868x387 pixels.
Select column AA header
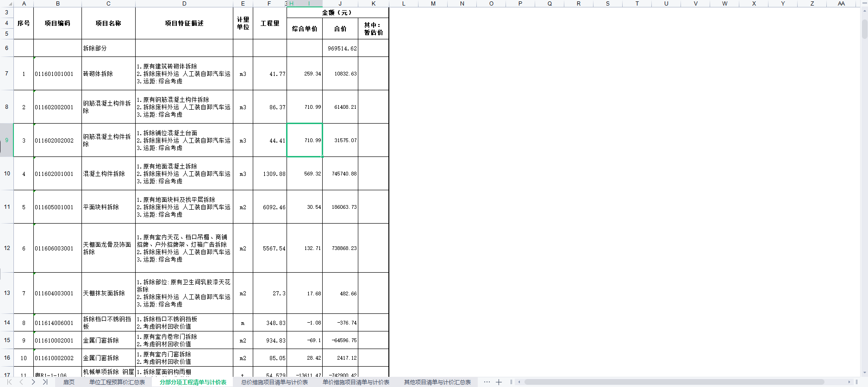click(x=841, y=3)
